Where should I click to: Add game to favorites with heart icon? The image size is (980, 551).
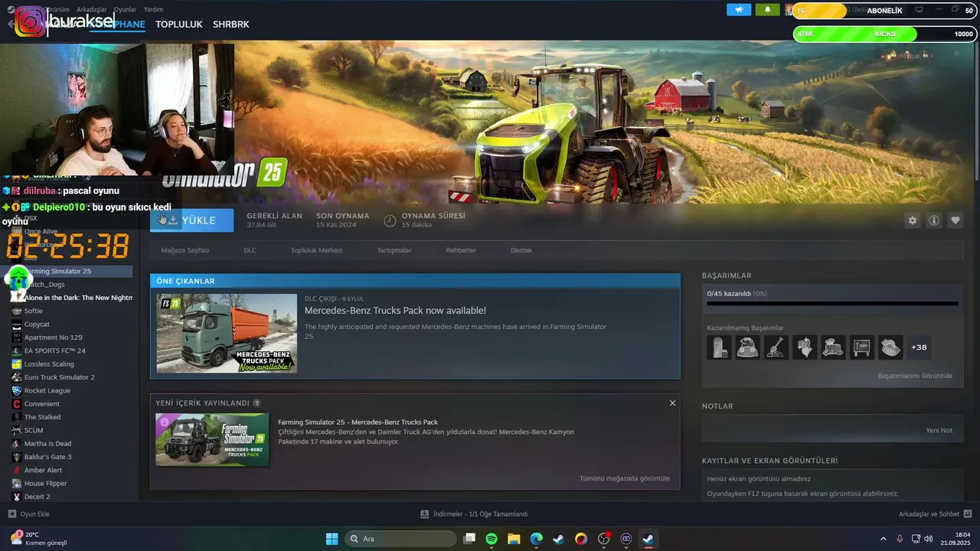pyautogui.click(x=955, y=220)
